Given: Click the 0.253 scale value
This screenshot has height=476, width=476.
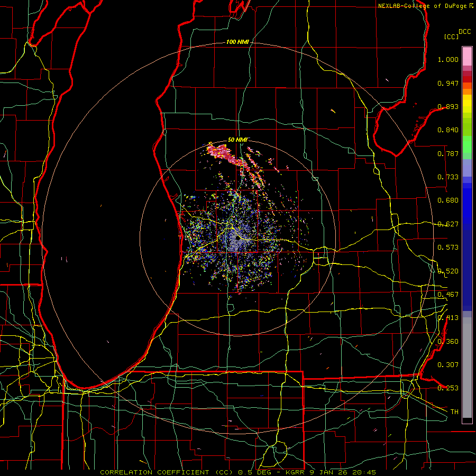Looking at the screenshot, I should (x=448, y=388).
